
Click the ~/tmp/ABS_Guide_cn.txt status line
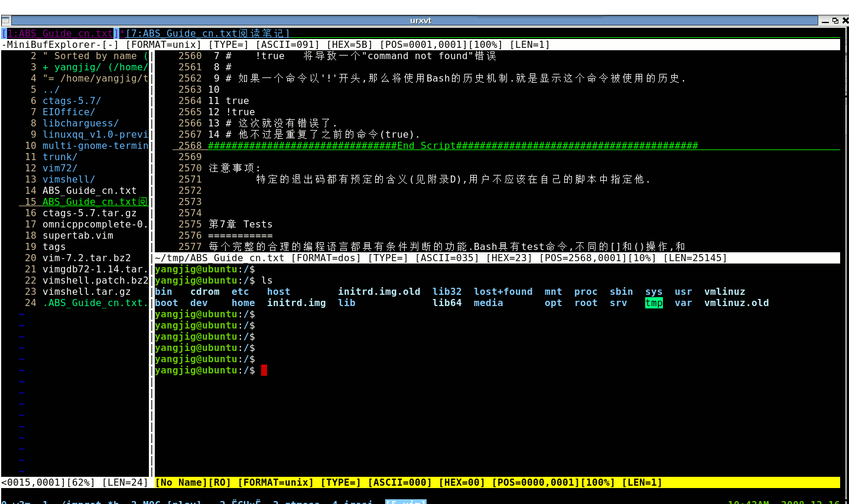pyautogui.click(x=497, y=258)
